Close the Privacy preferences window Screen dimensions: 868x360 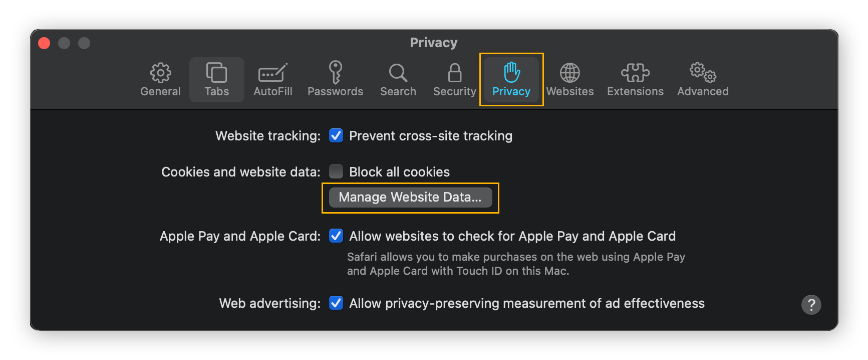pyautogui.click(x=44, y=43)
